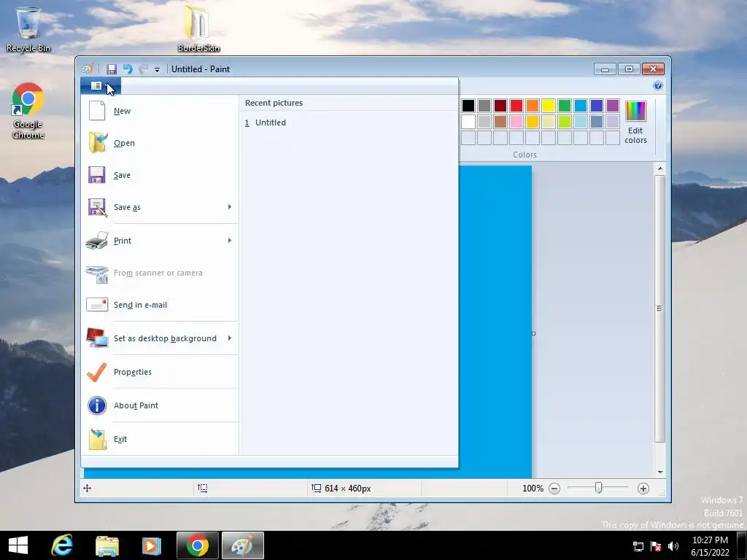Click the Open folder icon
Viewport: 747px width, 560px height.
[97, 143]
